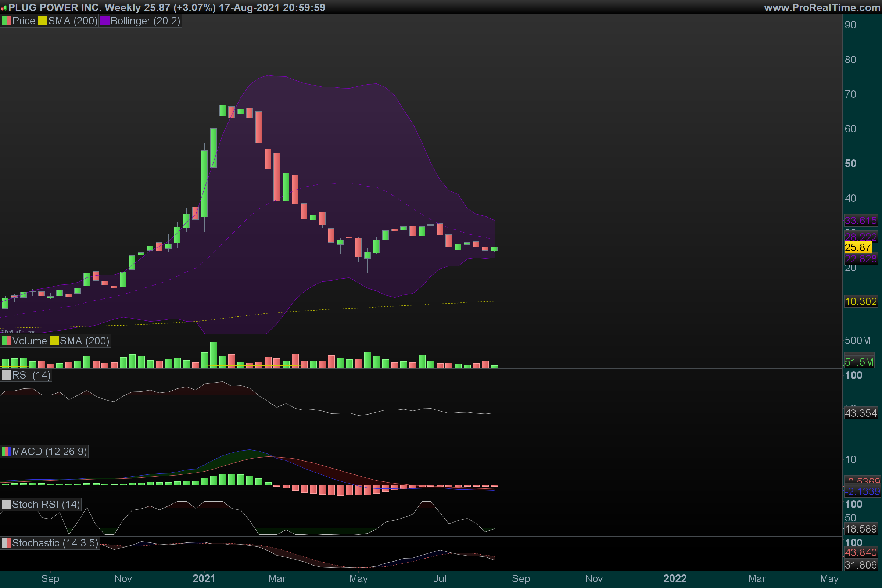This screenshot has height=588, width=882.
Task: Select the Bollinger (20 2) legend label
Action: [x=145, y=21]
